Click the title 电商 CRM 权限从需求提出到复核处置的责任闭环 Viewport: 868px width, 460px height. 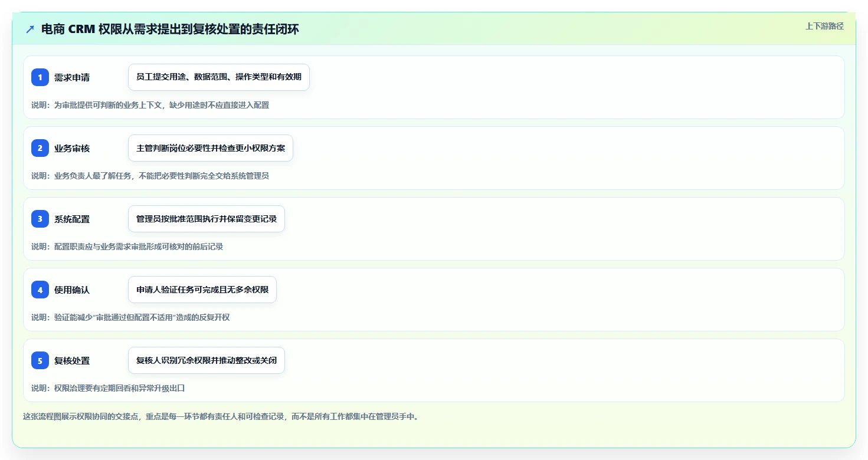[170, 29]
